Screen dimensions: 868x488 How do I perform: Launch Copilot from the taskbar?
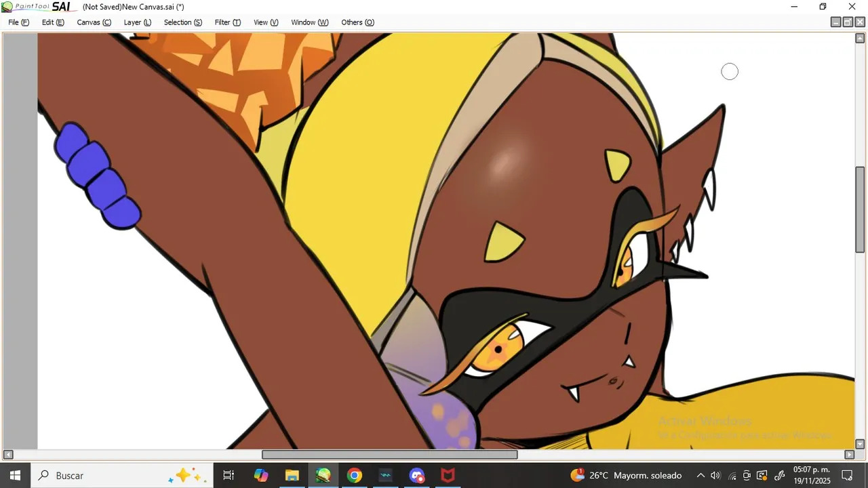(261, 475)
